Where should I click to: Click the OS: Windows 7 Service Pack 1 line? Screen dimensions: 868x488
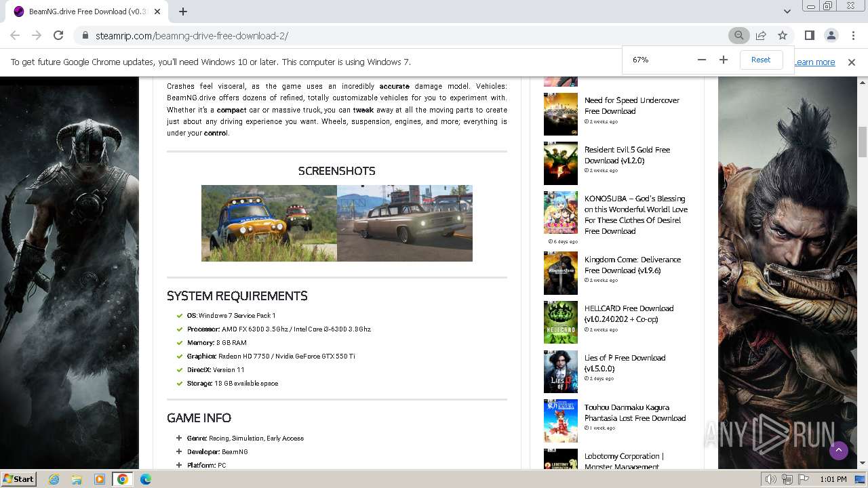pyautogui.click(x=231, y=316)
